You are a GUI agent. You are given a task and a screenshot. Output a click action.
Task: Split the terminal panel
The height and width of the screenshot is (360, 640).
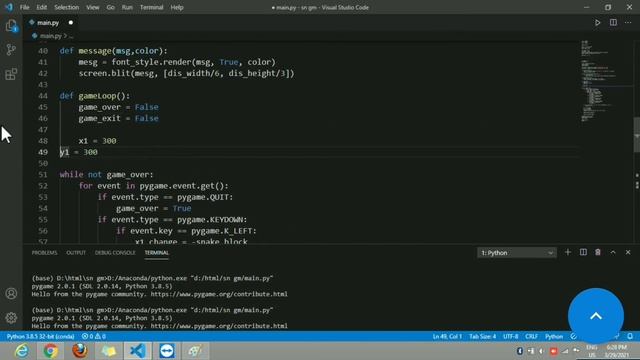click(583, 253)
